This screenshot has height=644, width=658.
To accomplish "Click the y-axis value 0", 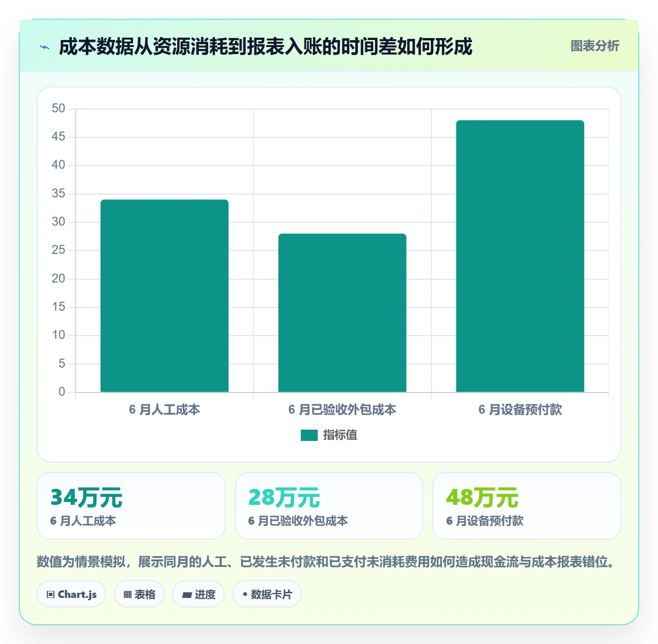I will click(62, 392).
